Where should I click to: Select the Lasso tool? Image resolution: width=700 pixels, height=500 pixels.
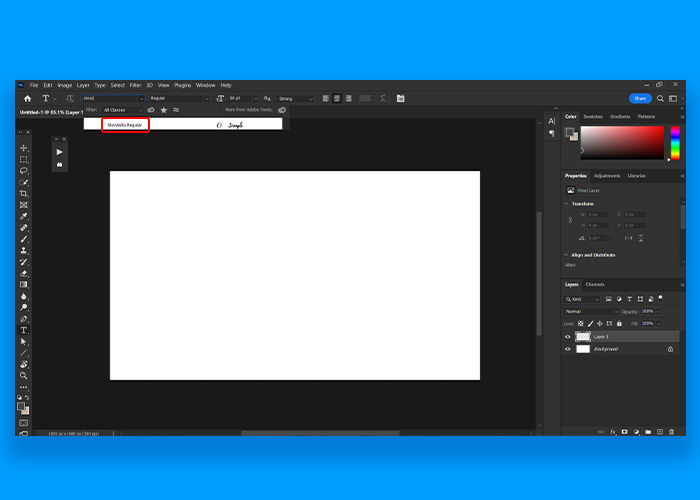pos(24,171)
